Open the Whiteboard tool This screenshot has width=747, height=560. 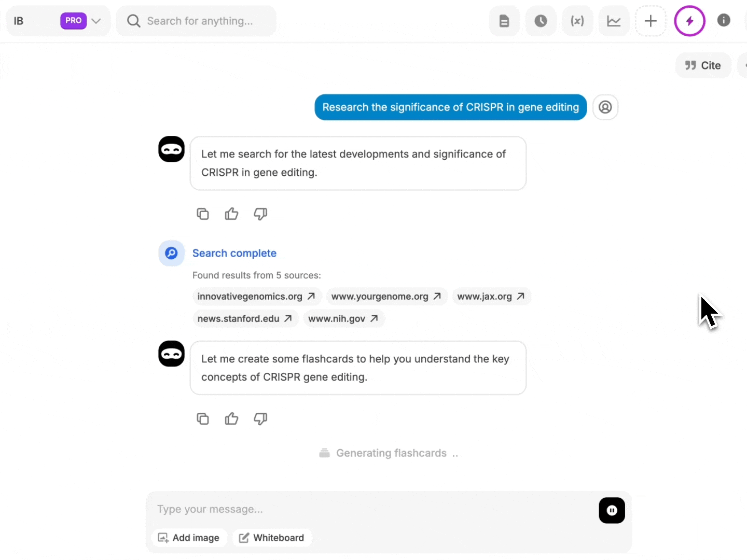pos(272,538)
